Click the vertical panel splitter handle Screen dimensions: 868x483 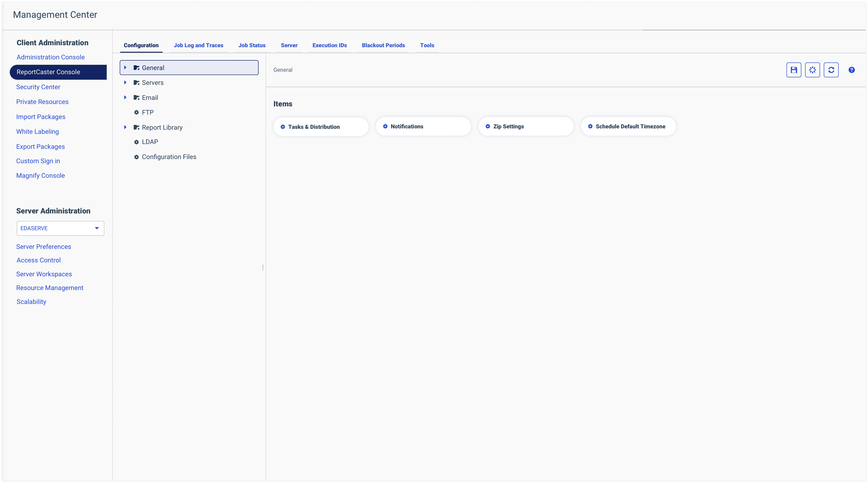point(263,267)
